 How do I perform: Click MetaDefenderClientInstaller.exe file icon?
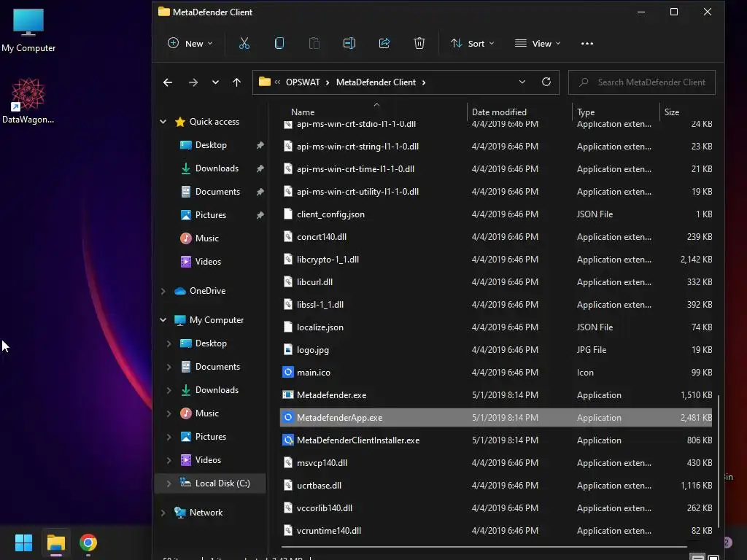click(287, 440)
